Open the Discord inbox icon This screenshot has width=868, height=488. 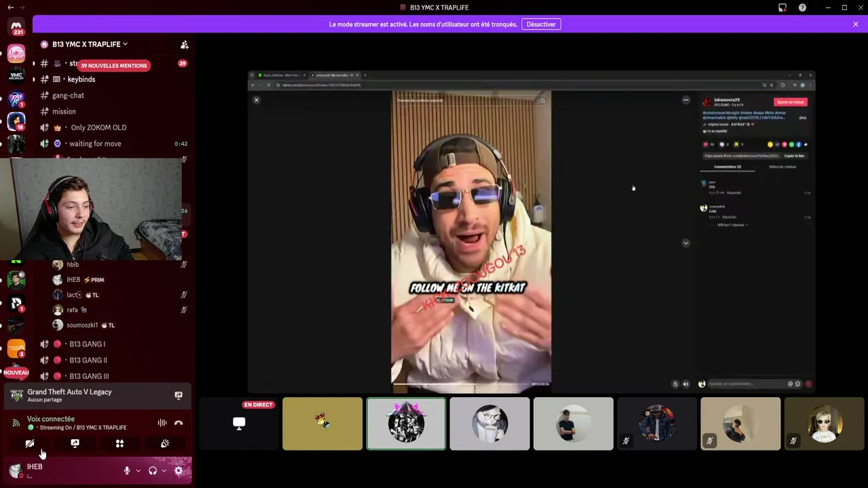(783, 7)
